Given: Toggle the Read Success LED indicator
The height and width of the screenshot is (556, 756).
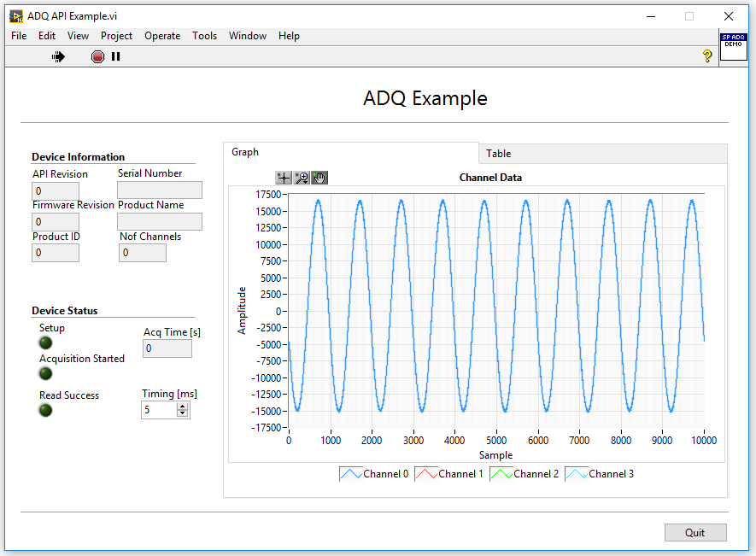Looking at the screenshot, I should tap(46, 410).
